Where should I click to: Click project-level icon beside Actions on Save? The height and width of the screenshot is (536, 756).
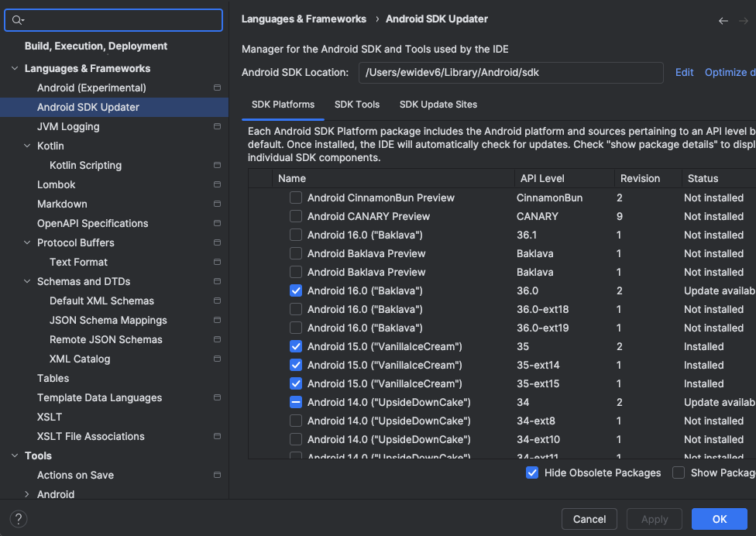pyautogui.click(x=217, y=475)
